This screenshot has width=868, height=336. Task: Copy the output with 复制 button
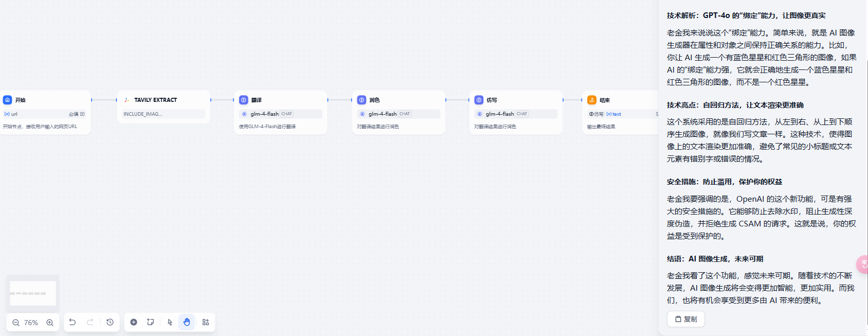pyautogui.click(x=686, y=319)
